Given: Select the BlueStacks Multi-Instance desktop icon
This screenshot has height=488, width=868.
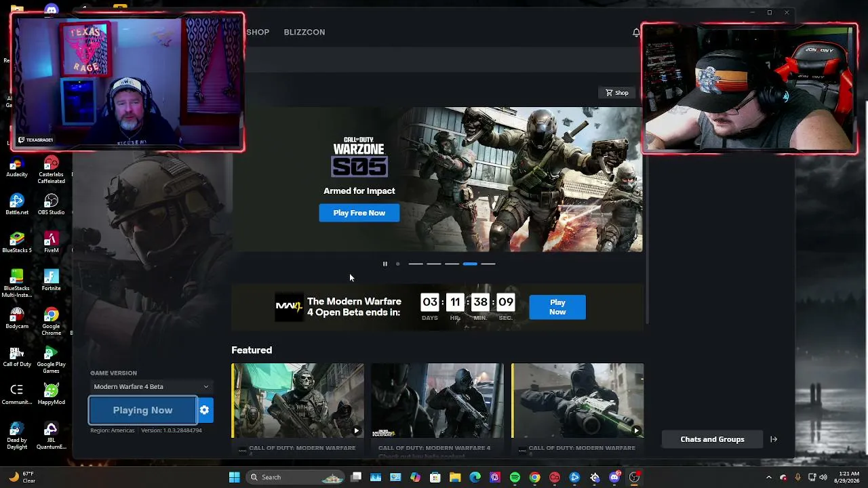Looking at the screenshot, I should (x=17, y=283).
